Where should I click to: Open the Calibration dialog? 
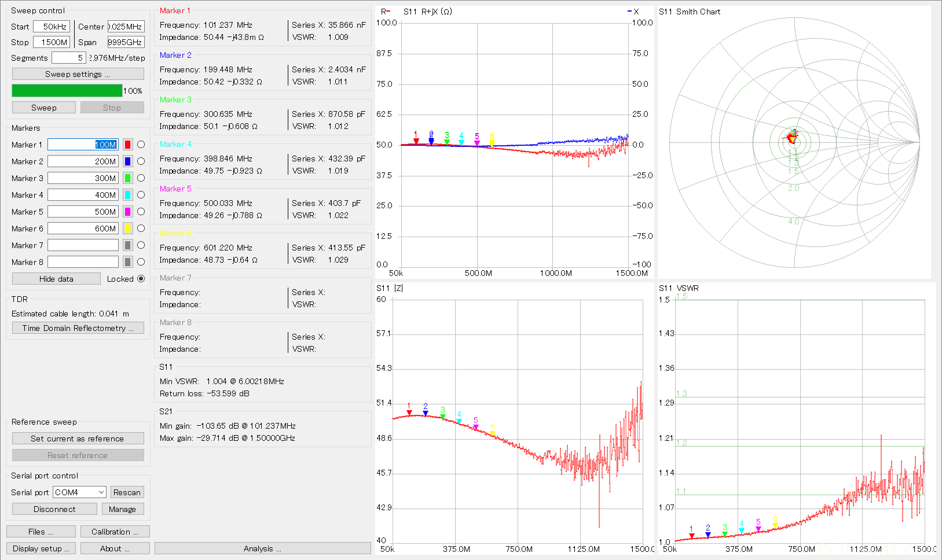pos(115,532)
